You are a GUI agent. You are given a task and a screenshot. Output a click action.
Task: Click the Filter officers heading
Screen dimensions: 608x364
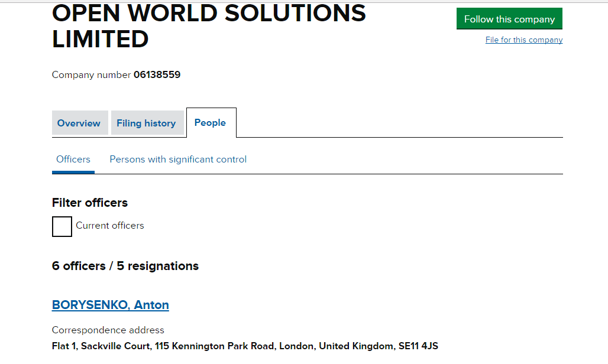pyautogui.click(x=90, y=203)
